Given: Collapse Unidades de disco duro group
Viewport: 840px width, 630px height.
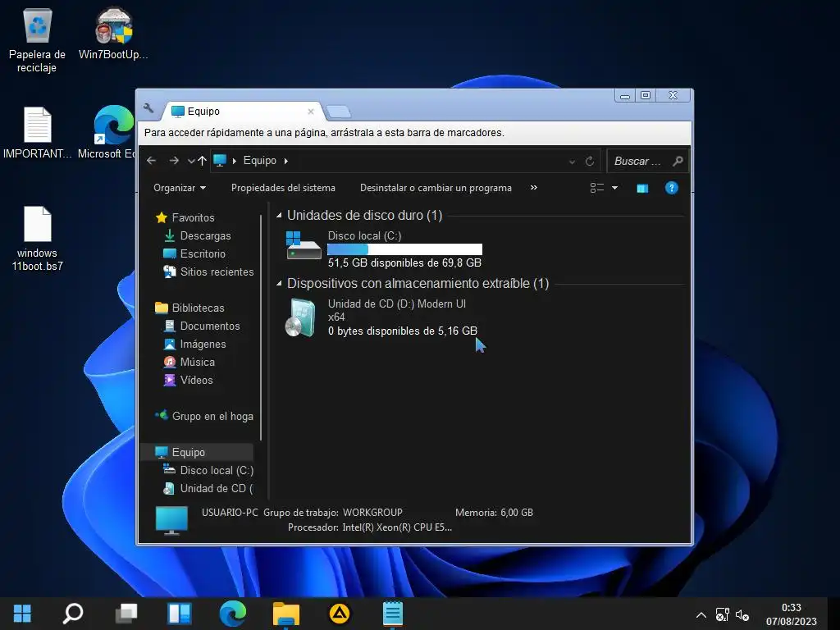Looking at the screenshot, I should point(279,216).
